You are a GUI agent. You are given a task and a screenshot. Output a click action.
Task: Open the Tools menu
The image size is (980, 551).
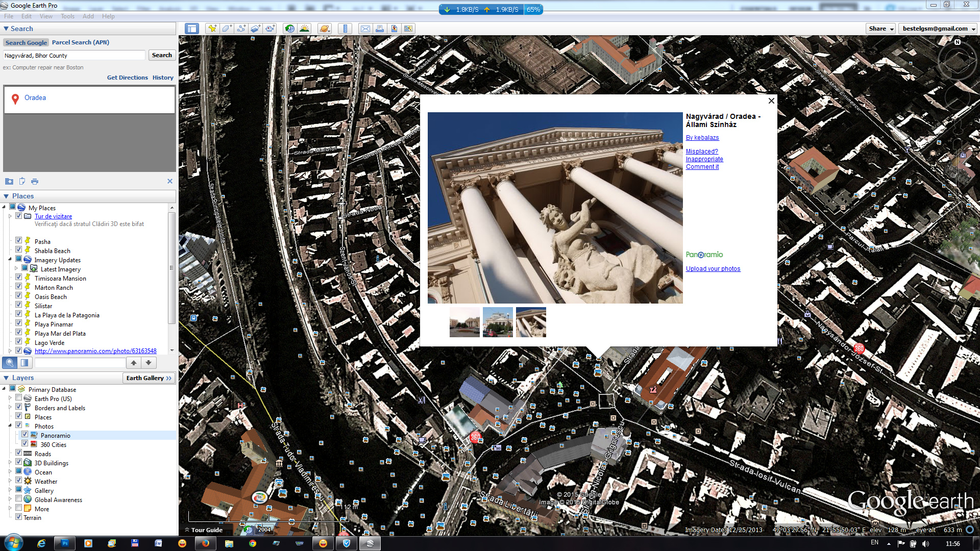[x=67, y=16]
